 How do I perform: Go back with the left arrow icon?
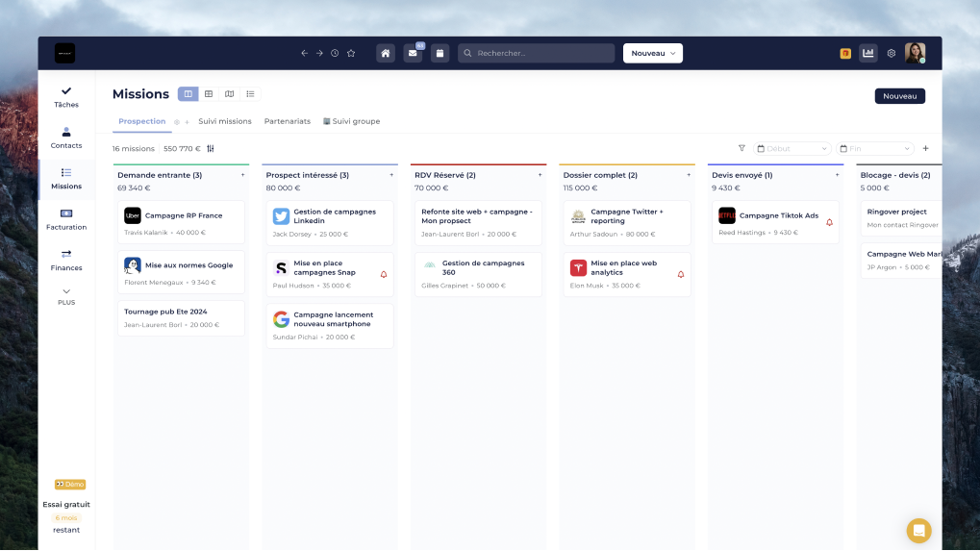[x=304, y=53]
